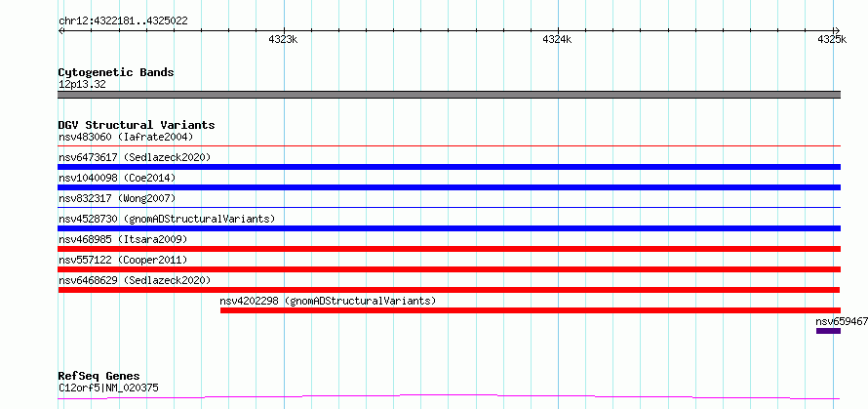Click the RefSeq Genes track title
Screen dimensions: 868x409
(99, 377)
